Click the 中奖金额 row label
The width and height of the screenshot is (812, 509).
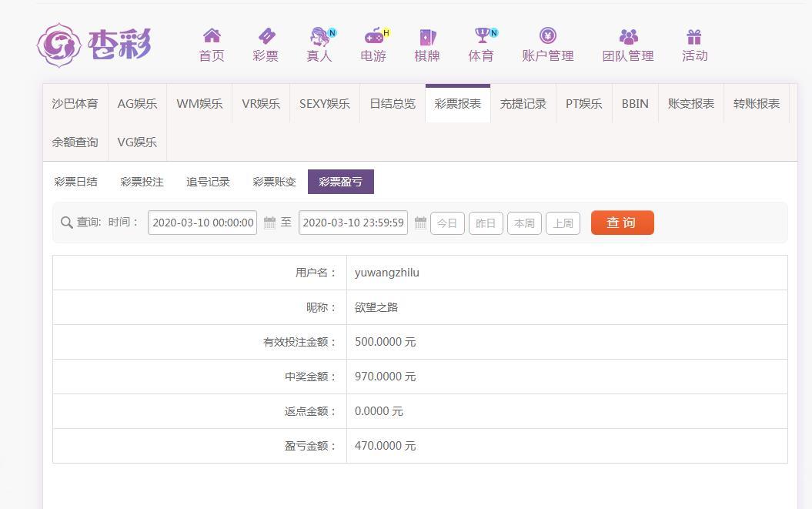[310, 377]
